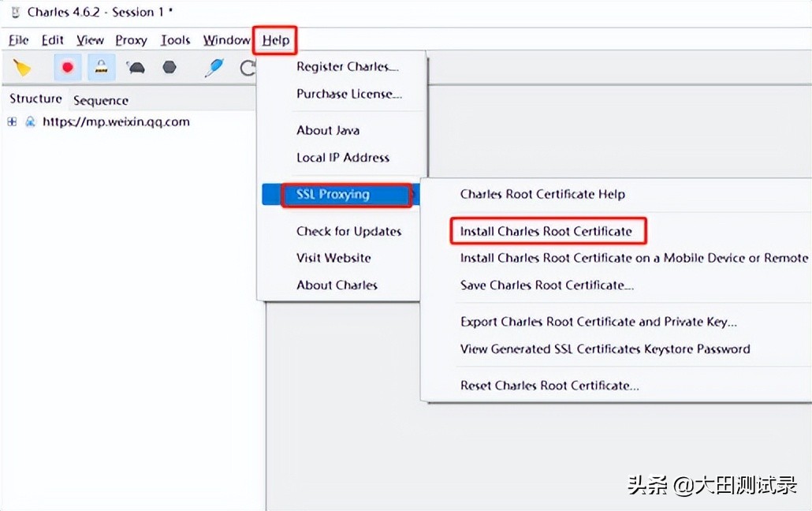This screenshot has height=511, width=812.
Task: Toggle the red Record button
Action: coord(67,67)
